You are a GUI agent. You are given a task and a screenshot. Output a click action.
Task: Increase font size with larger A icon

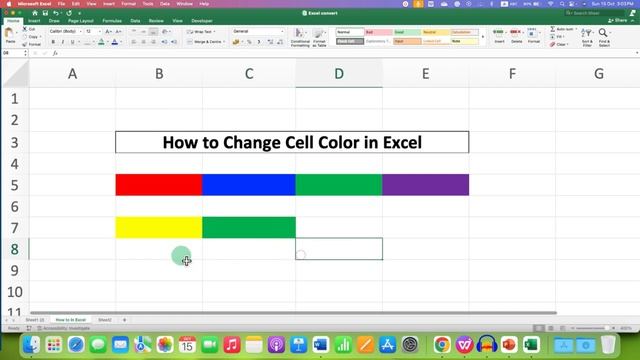pos(108,31)
